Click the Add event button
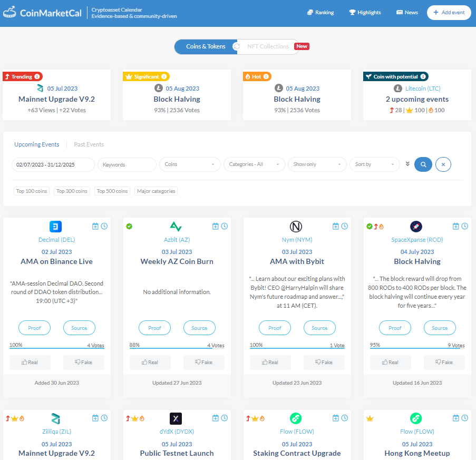Image resolution: width=476 pixels, height=460 pixels. [449, 13]
